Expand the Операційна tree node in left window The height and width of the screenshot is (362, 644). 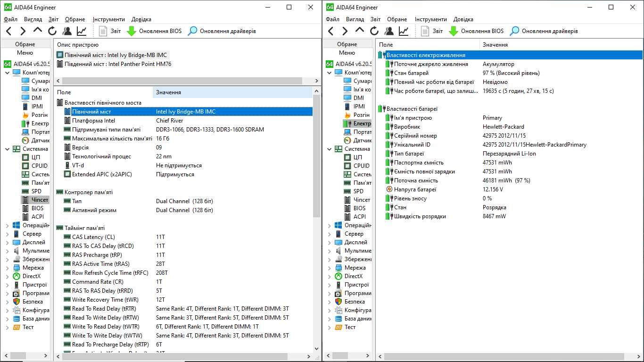point(7,226)
